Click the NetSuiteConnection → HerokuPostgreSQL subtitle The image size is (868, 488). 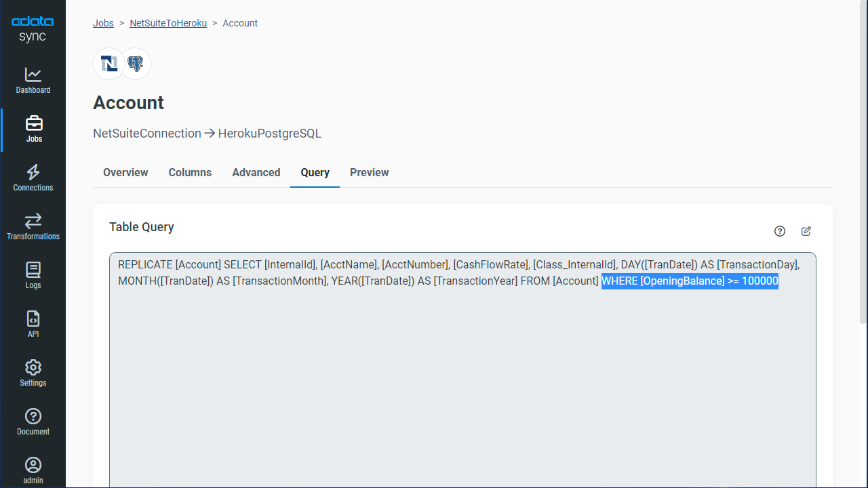[207, 134]
